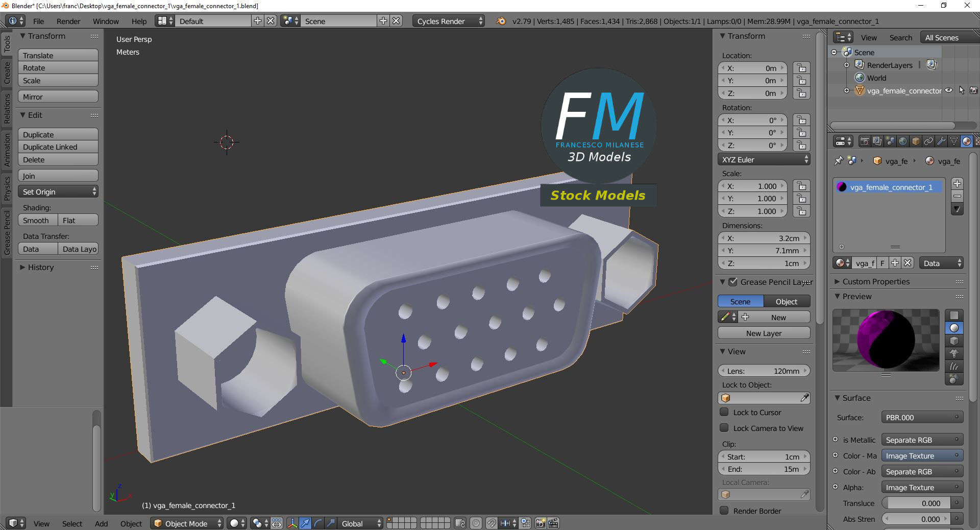Click New Layer grease pencil button
This screenshot has height=530, width=980.
[x=764, y=333]
